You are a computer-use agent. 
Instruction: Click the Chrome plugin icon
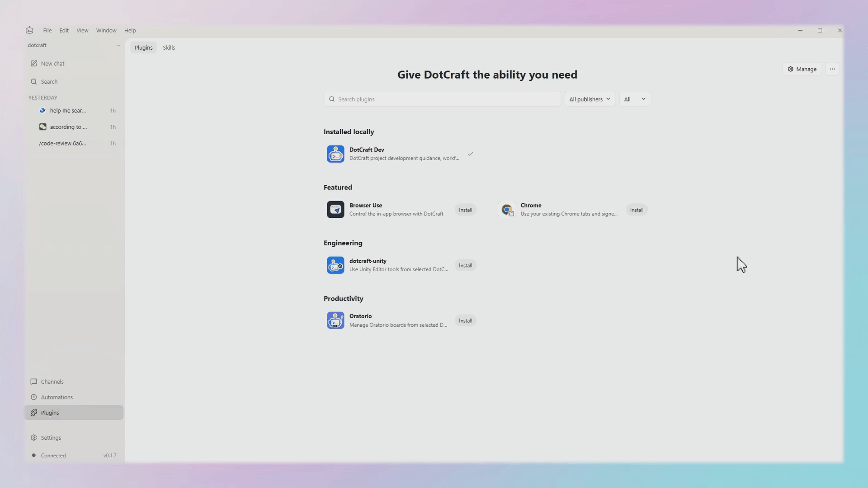[507, 210]
